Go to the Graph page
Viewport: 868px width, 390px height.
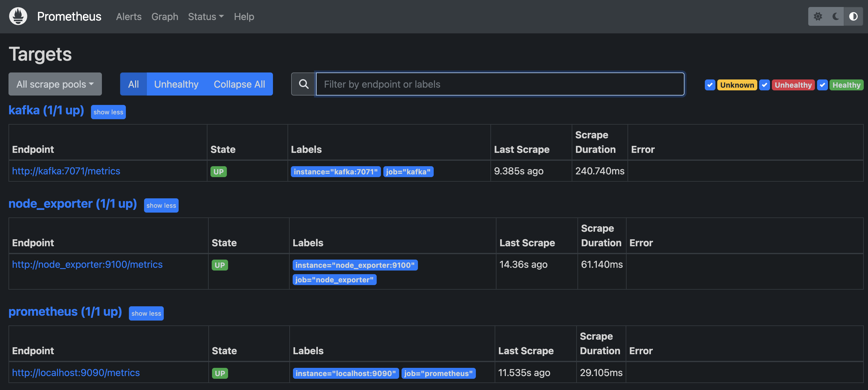click(x=164, y=16)
